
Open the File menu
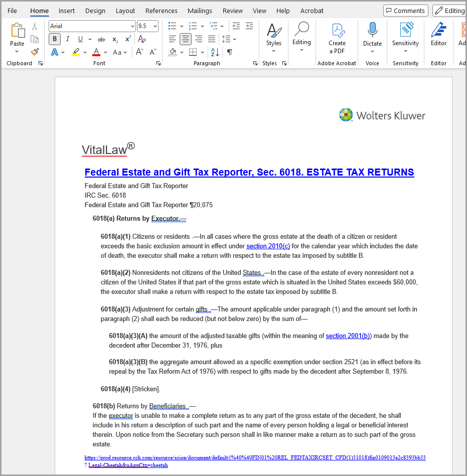click(12, 11)
